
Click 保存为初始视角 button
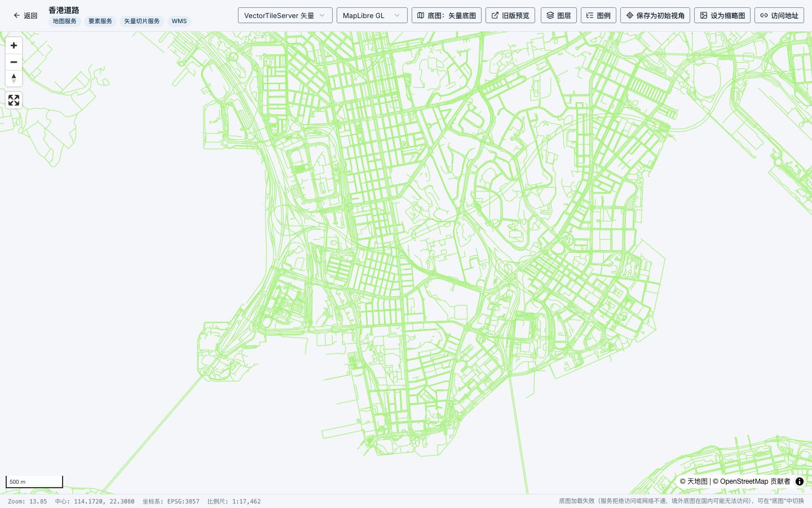pyautogui.click(x=655, y=16)
